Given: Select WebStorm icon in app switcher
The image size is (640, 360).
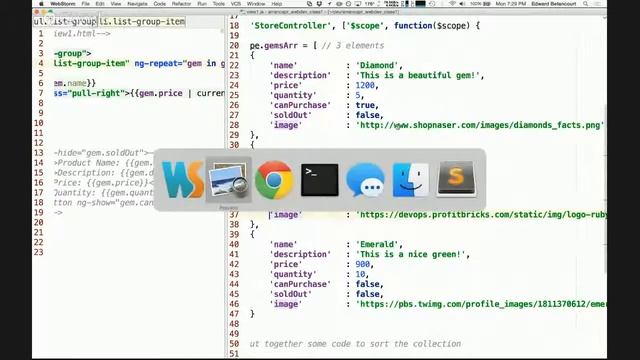Looking at the screenshot, I should pos(182,180).
